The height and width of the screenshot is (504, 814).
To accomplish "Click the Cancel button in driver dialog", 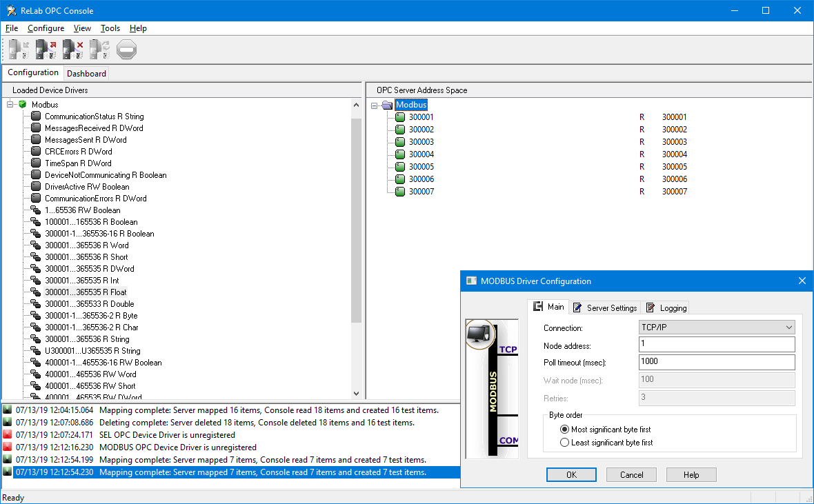I will (631, 474).
